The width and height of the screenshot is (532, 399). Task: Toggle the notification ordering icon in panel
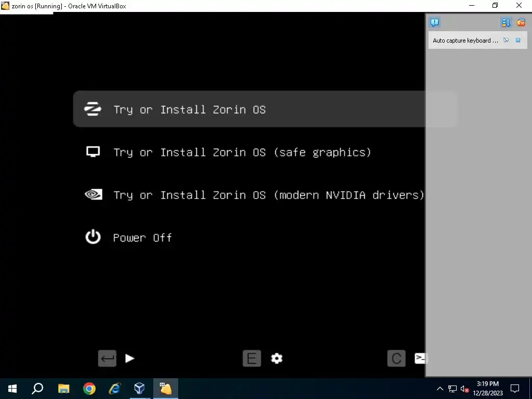pyautogui.click(x=506, y=22)
